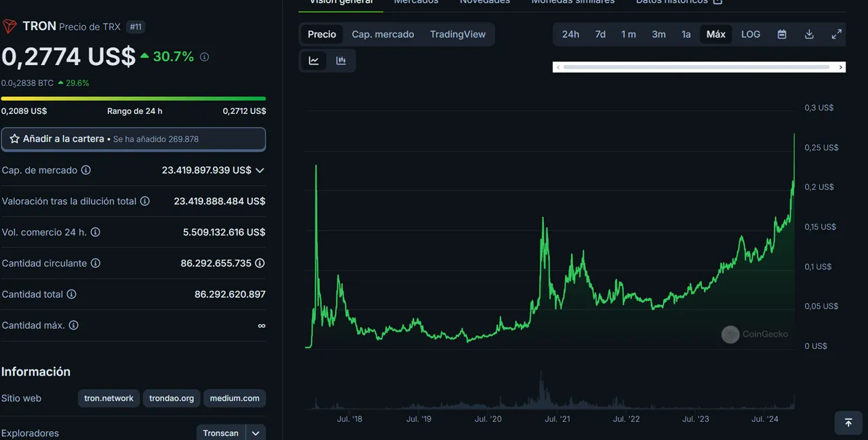Viewport: 868px width, 440px height.
Task: Click the TRON logo icon
Action: click(x=9, y=26)
